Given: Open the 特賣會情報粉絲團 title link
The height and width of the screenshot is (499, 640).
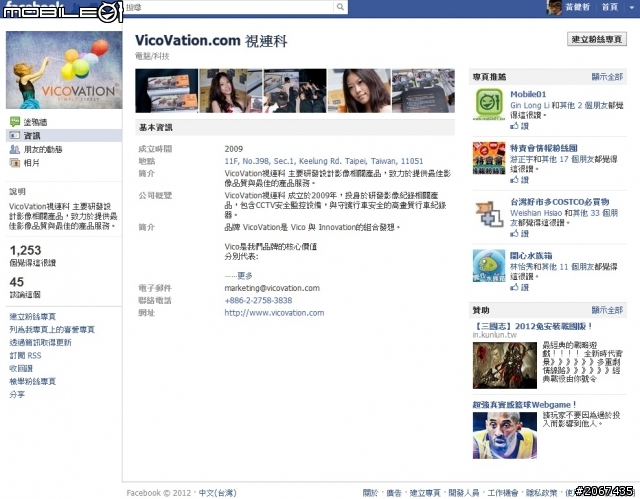Looking at the screenshot, I should [544, 148].
